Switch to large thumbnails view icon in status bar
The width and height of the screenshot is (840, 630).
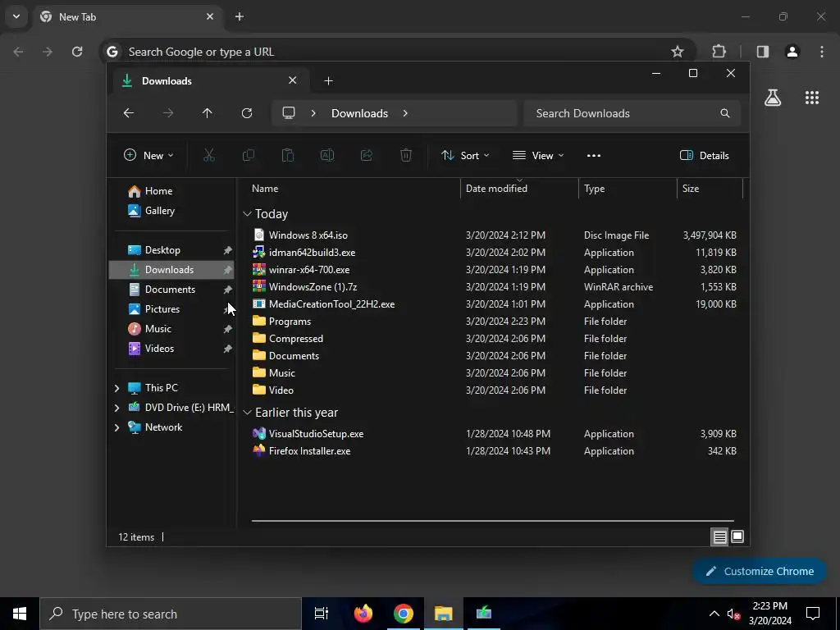point(737,536)
